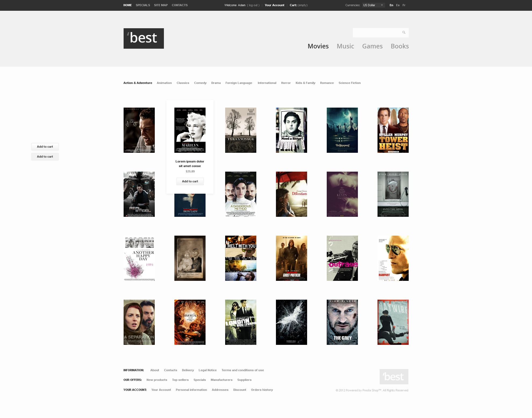This screenshot has height=418, width=532.
Task: Select Drama subcategory
Action: point(216,83)
